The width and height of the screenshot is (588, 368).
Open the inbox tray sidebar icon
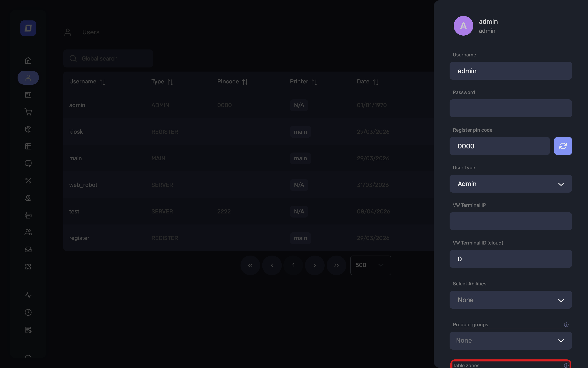28,249
